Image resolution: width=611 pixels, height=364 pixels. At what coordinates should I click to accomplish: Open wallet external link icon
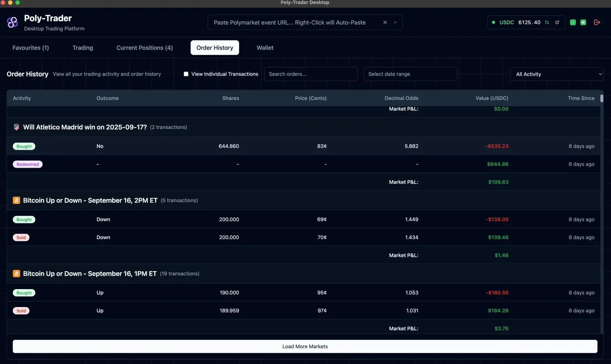coord(557,23)
